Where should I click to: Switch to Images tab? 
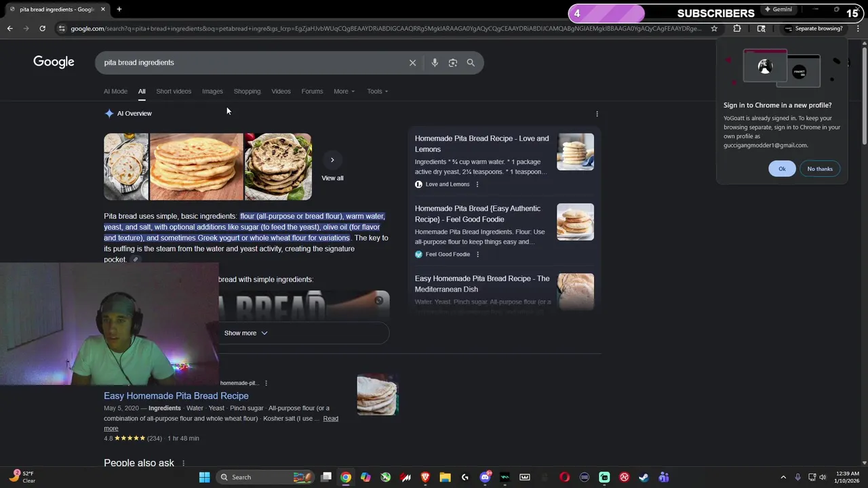(x=212, y=91)
